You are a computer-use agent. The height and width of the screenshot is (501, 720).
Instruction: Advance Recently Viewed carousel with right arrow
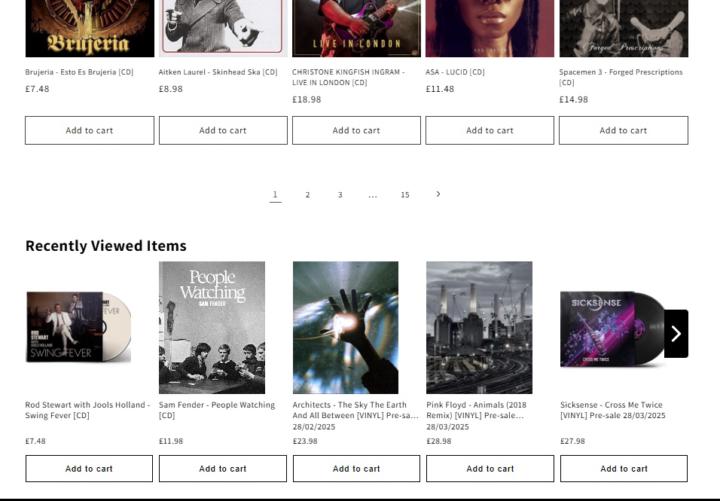tap(676, 334)
